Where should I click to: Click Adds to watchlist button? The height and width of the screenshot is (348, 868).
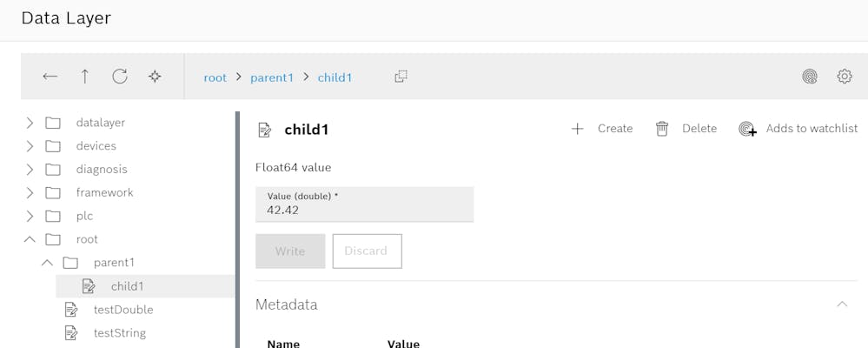click(798, 129)
